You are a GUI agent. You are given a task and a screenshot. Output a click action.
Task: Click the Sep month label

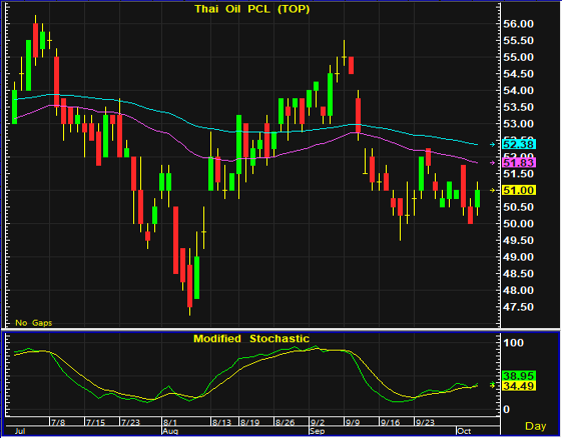tap(318, 431)
